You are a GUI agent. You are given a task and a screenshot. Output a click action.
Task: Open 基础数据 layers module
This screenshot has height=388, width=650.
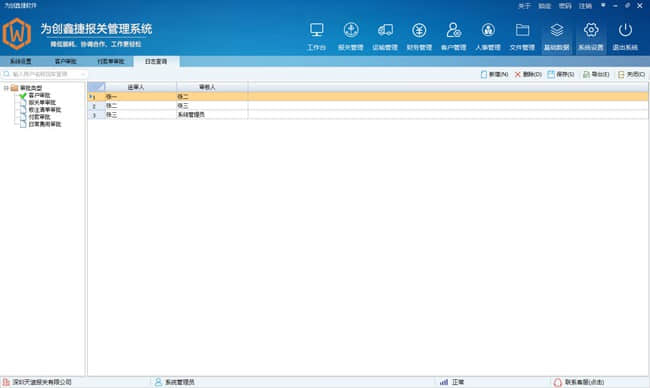pyautogui.click(x=556, y=36)
